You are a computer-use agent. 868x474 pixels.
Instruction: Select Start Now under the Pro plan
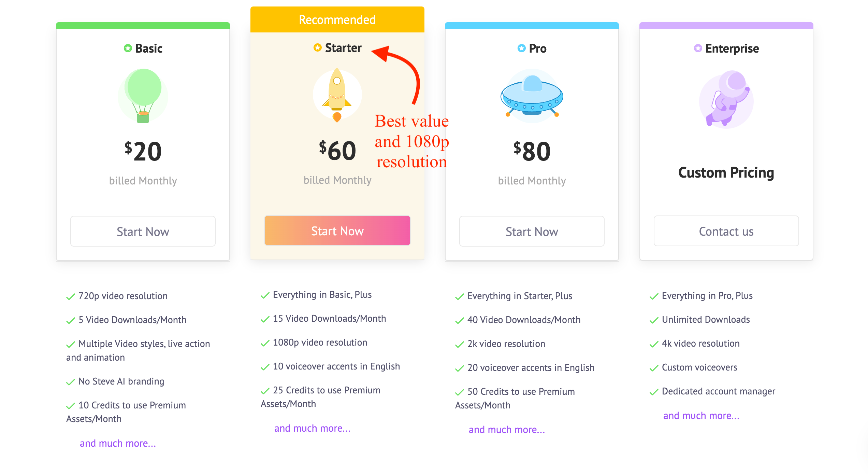point(532,231)
